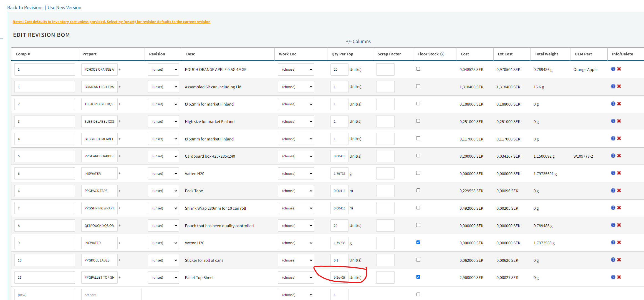
Task: Show info for Sticker for roll of cans
Action: [613, 260]
